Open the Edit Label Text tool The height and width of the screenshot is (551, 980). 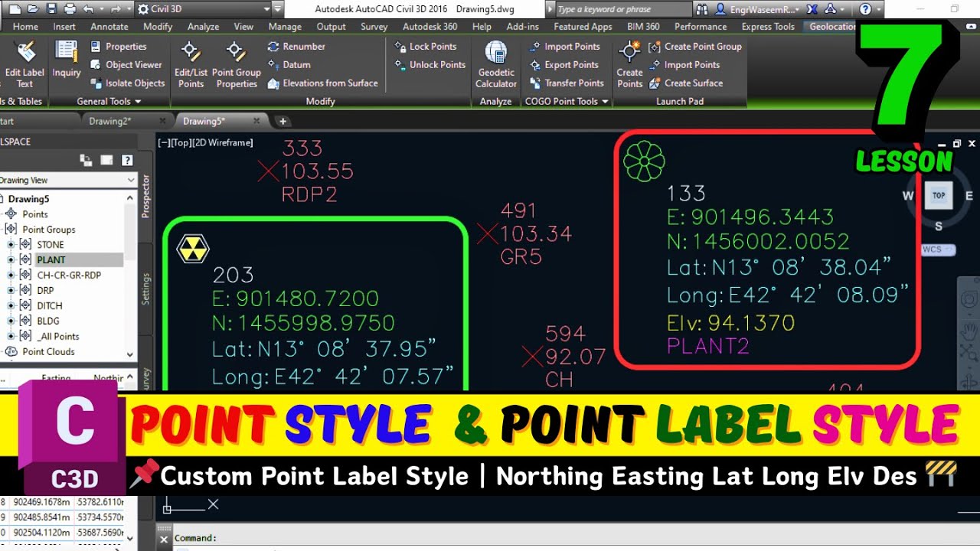(x=23, y=64)
